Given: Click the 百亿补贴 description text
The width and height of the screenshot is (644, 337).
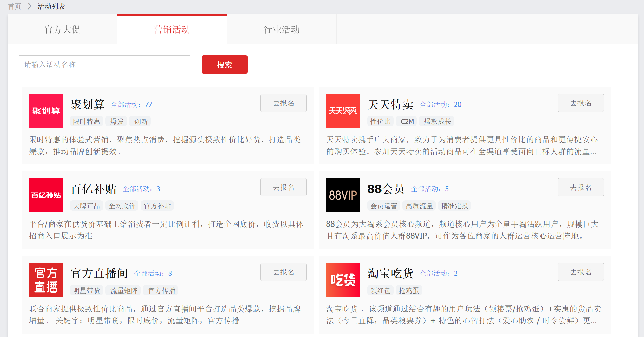Looking at the screenshot, I should (166, 230).
